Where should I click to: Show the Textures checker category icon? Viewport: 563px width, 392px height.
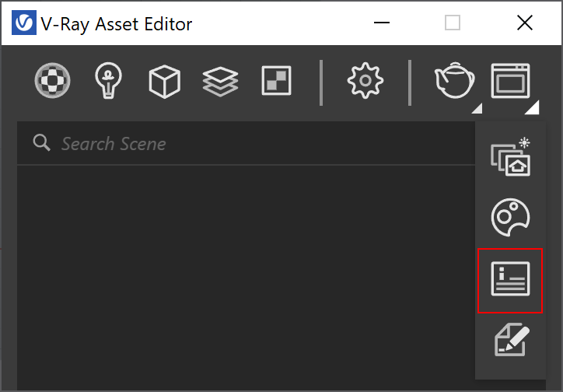pos(276,80)
